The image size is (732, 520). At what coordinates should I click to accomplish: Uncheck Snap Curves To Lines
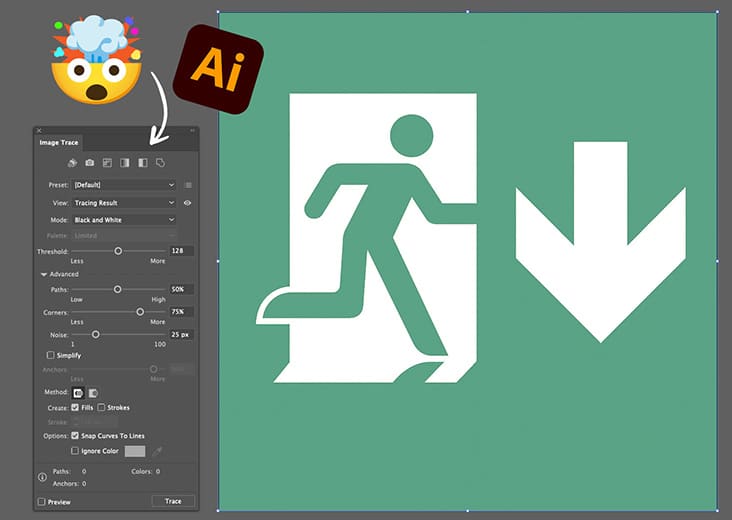click(75, 436)
